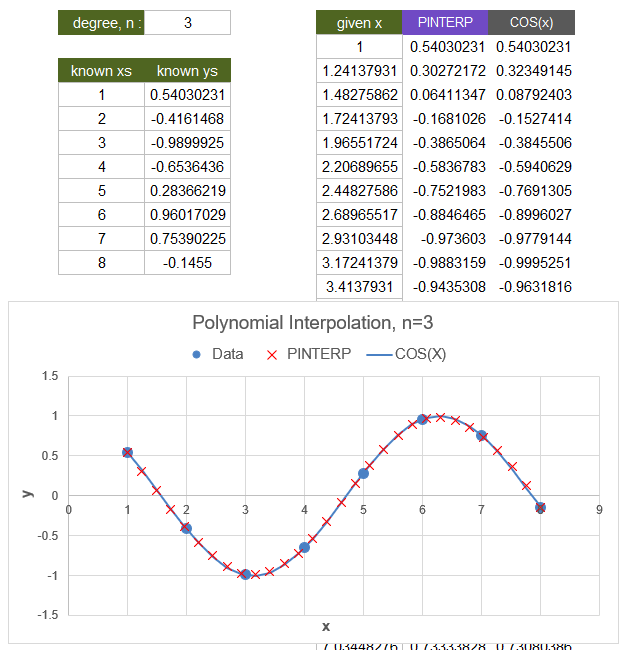Select the gray COS(x) header cell
The width and height of the screenshot is (626, 650).
[x=531, y=22]
